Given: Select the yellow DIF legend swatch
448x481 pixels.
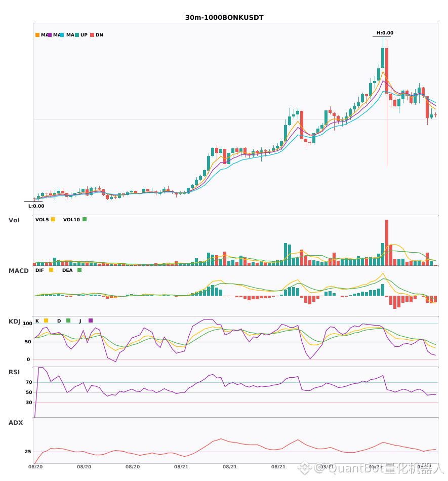Looking at the screenshot, I should (51, 270).
